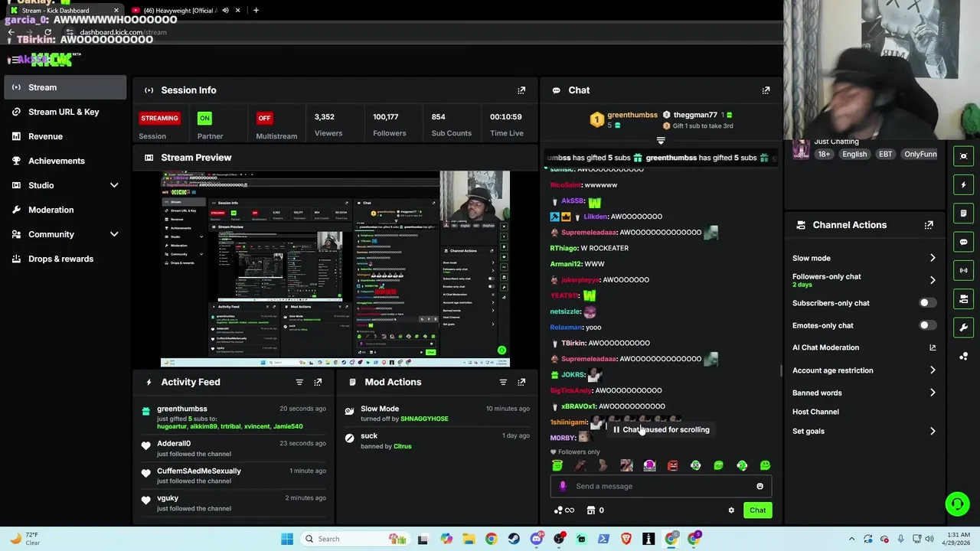Open Brave browser from the taskbar
This screenshot has height=551, width=980.
(626, 539)
